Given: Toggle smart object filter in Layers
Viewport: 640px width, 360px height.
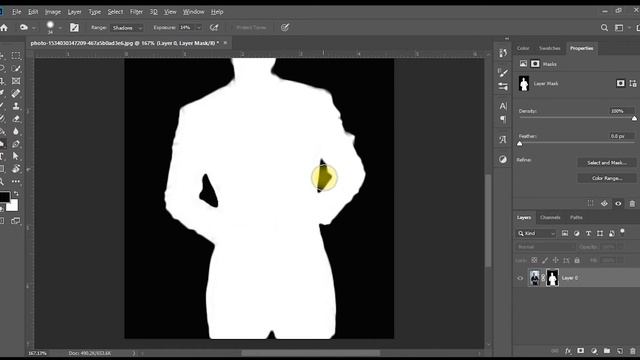Looking at the screenshot, I should 611,233.
